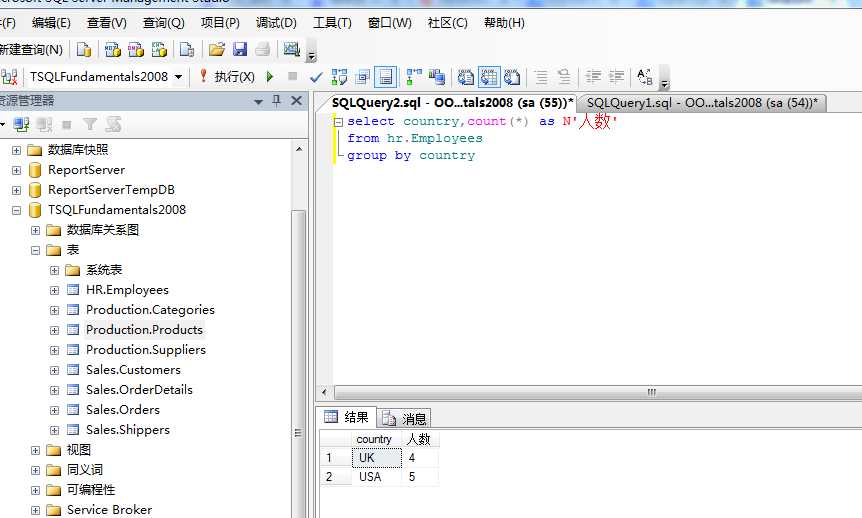The height and width of the screenshot is (518, 862).
Task: Click the Cancel Executing Query stop icon
Action: tap(292, 76)
